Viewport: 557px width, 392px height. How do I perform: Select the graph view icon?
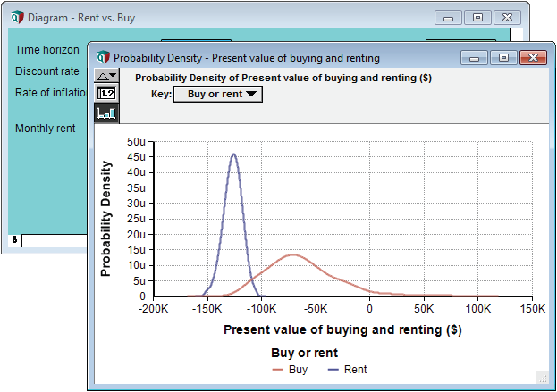pos(106,113)
